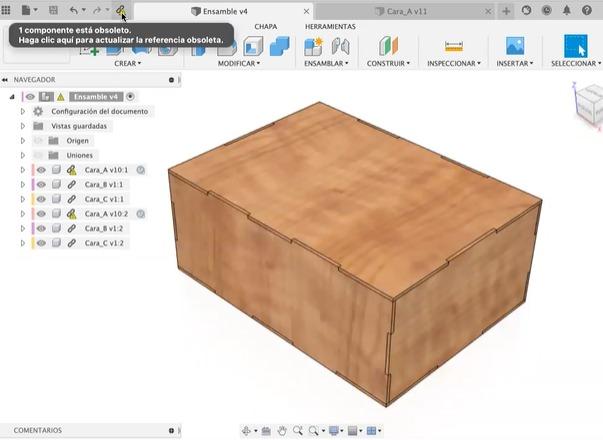Expand the Uniones folder node

(23, 155)
